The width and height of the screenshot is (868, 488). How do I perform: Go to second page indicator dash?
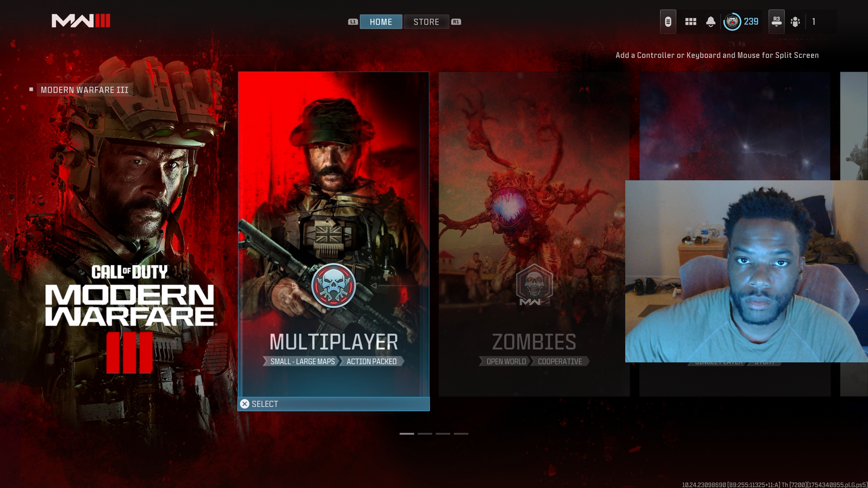click(425, 434)
